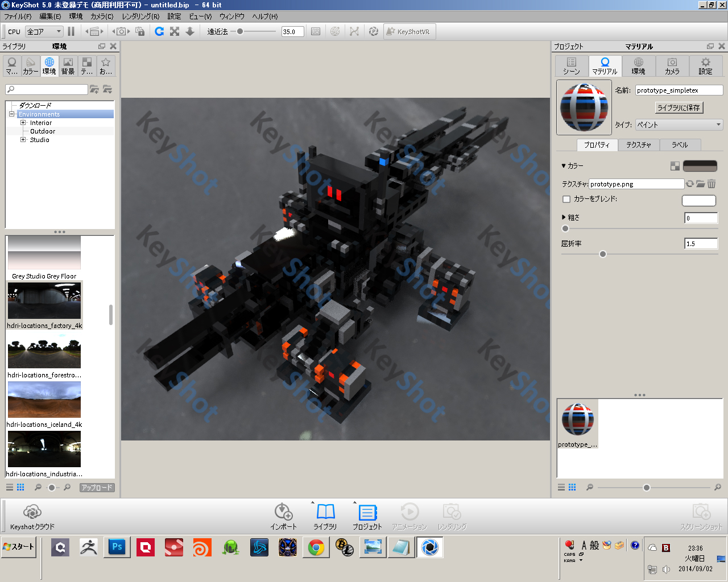Click the KeyShotVR toolbar button
The width and height of the screenshot is (728, 582).
(409, 32)
